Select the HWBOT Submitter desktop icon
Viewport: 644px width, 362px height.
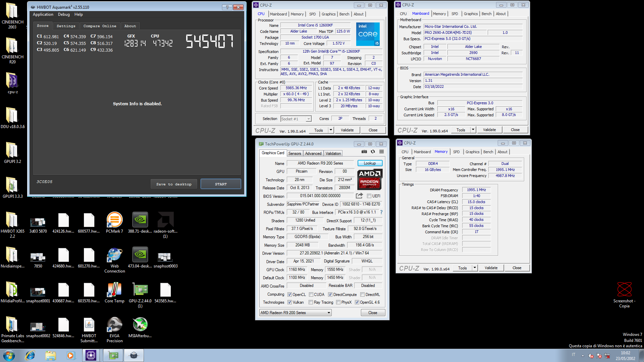(89, 330)
